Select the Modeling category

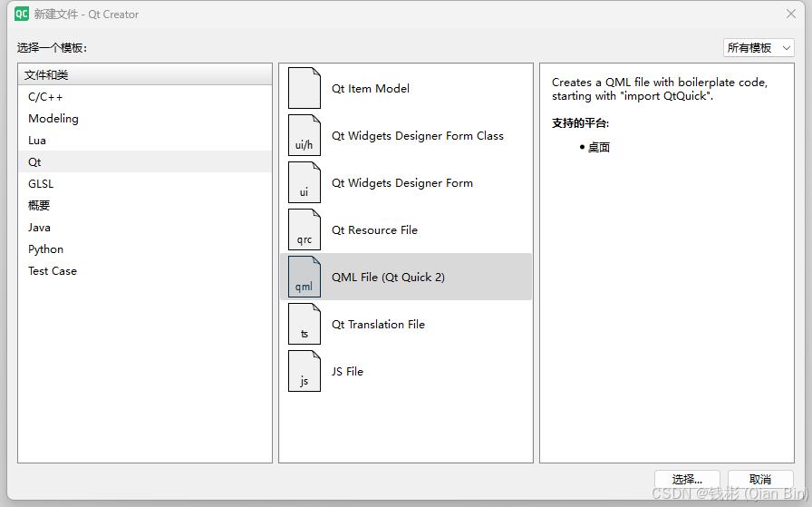click(145, 119)
